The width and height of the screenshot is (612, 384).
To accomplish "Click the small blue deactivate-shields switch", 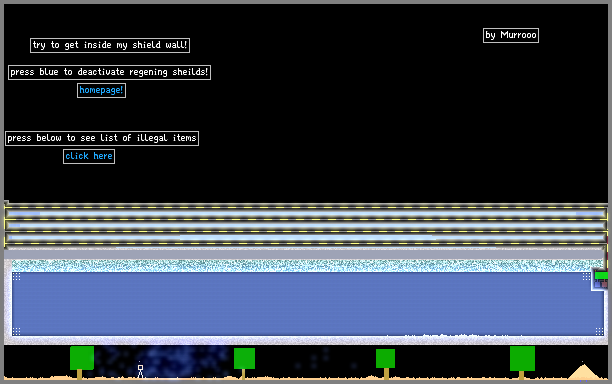I will [598, 284].
